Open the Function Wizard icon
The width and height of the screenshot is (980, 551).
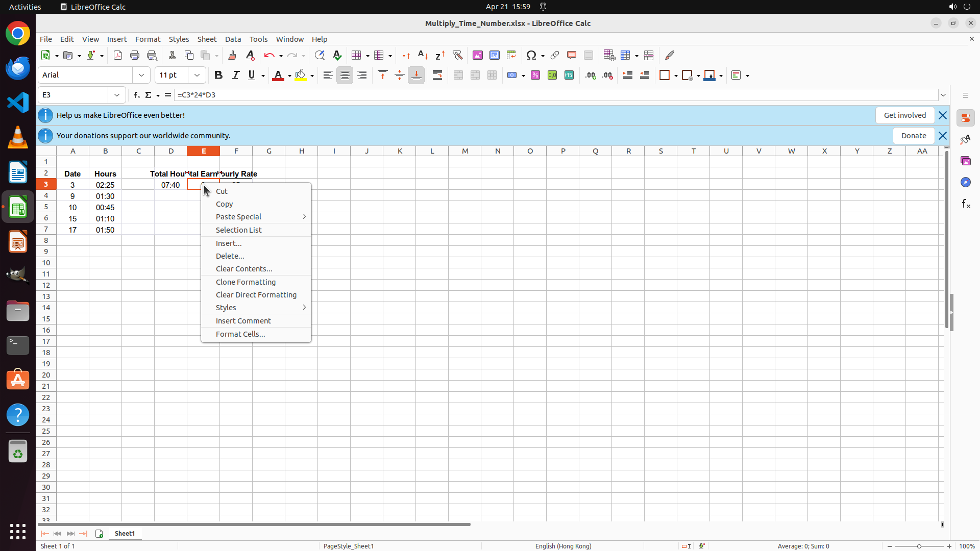tap(136, 95)
